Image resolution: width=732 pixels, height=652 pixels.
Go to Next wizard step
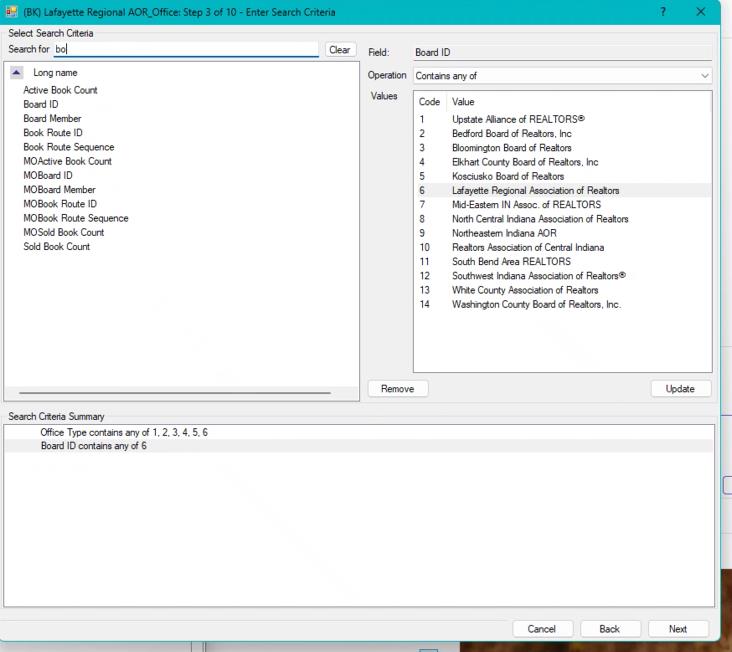(677, 629)
